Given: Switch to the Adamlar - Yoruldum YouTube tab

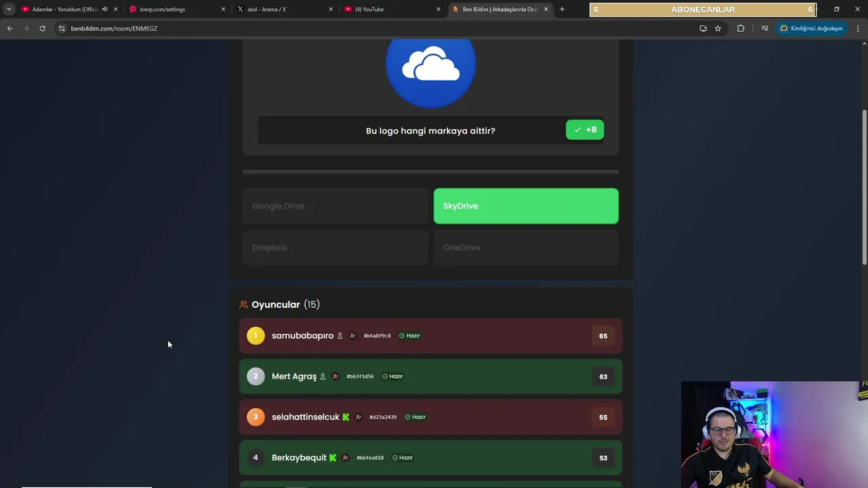Looking at the screenshot, I should pyautogui.click(x=64, y=9).
